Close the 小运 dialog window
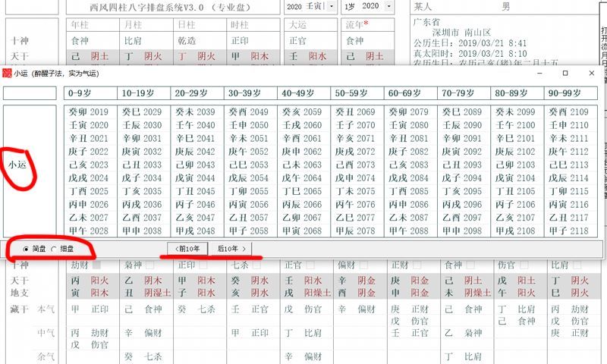Screen dimensions: 607x364 (x=591, y=73)
